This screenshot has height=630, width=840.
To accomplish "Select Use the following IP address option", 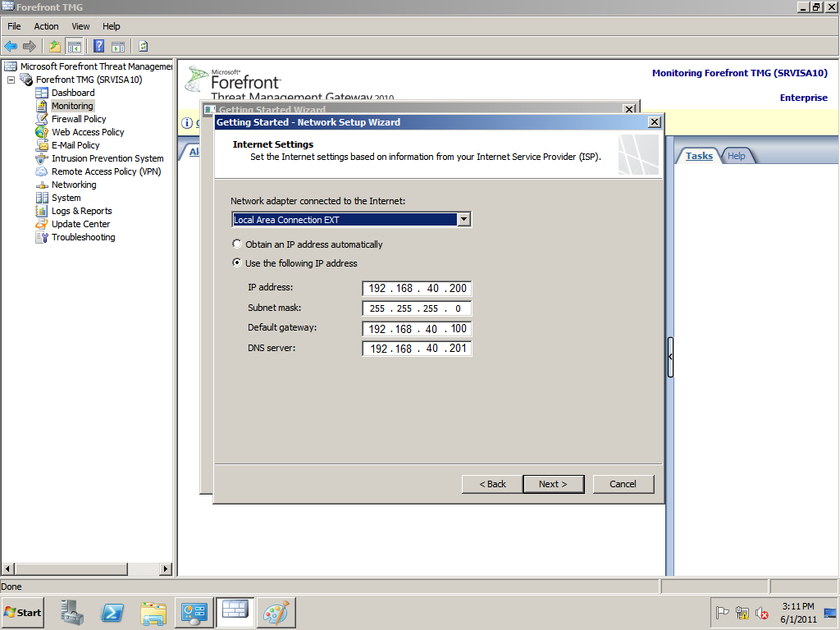I will click(x=237, y=263).
